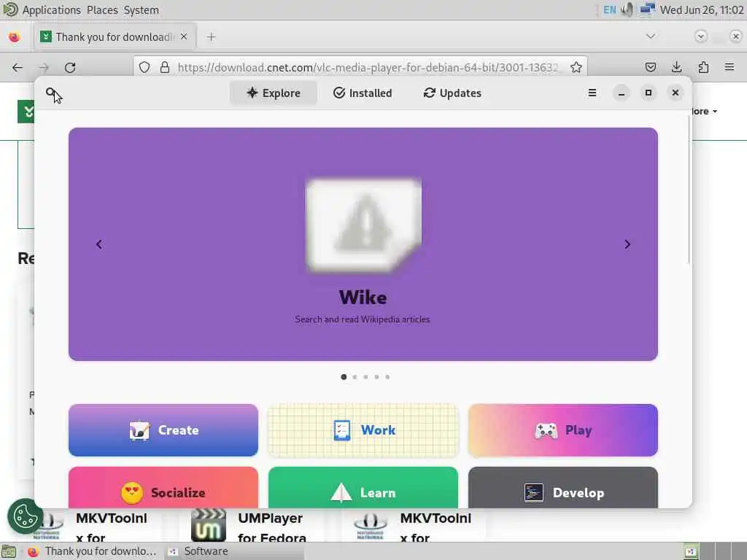Open the Applications menu
Image resolution: width=747 pixels, height=560 pixels.
[x=52, y=10]
